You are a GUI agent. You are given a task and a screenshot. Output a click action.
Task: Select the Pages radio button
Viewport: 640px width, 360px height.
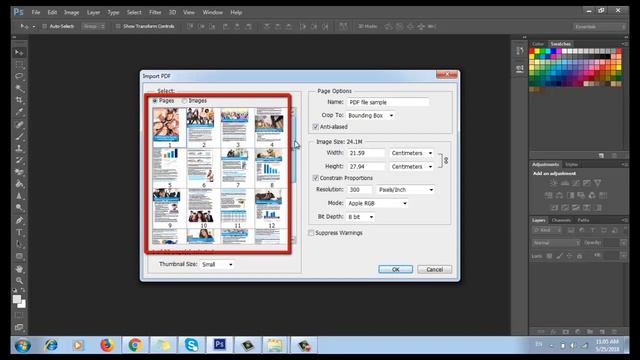pos(155,100)
